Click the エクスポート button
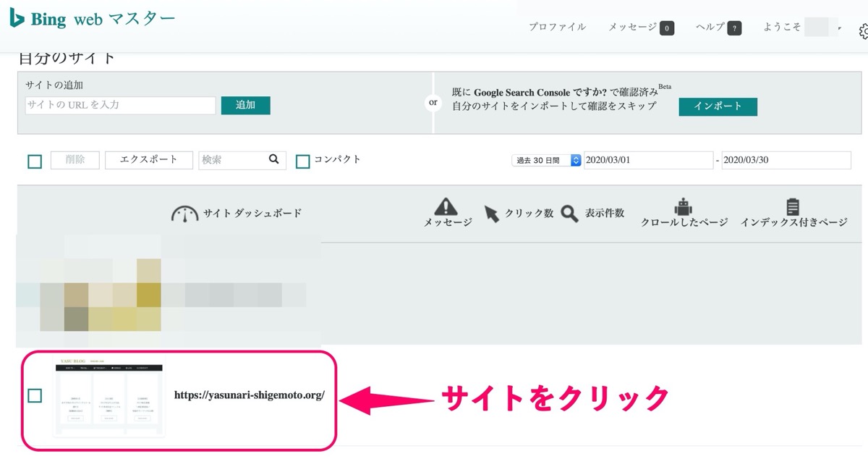The image size is (868, 467). point(149,160)
